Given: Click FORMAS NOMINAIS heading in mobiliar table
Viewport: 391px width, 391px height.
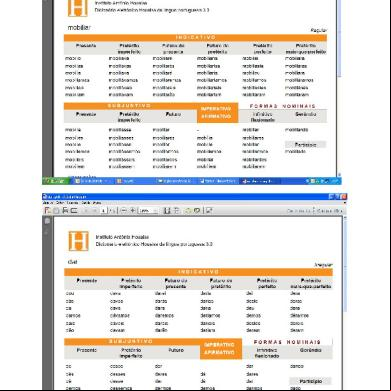Looking at the screenshot, I should 283,106.
